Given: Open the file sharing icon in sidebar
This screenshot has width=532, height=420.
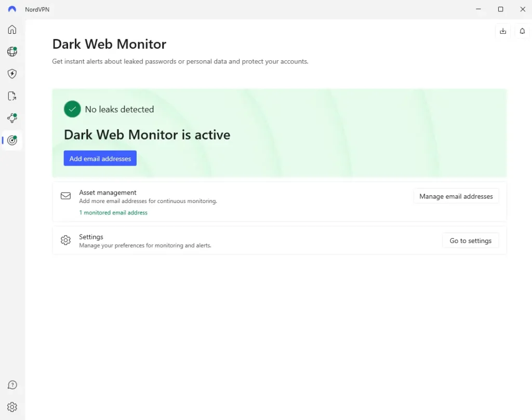Looking at the screenshot, I should click(x=12, y=96).
